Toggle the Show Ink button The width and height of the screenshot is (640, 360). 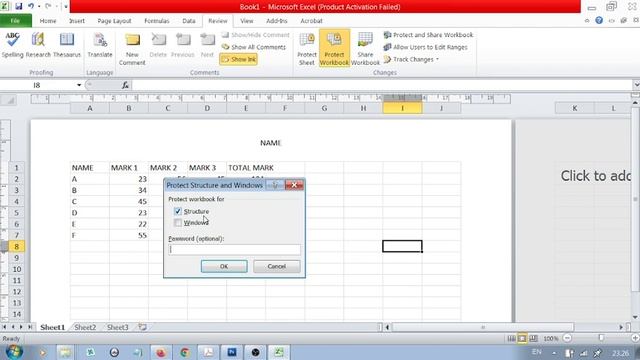(239, 60)
